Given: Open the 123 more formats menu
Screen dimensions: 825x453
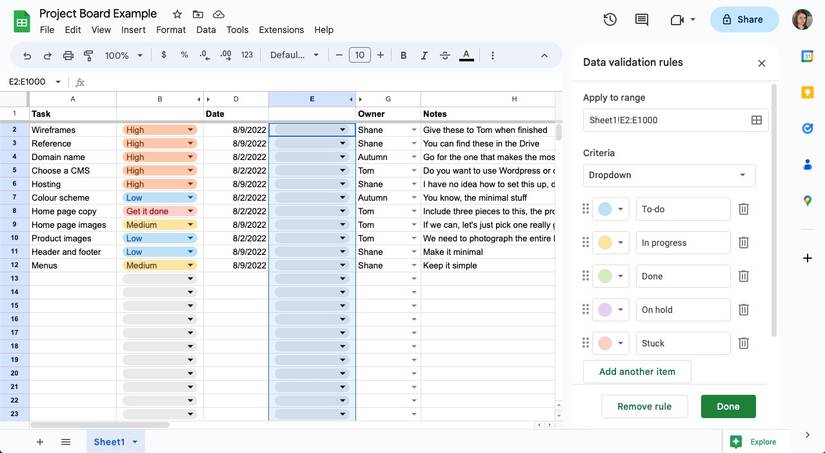Looking at the screenshot, I should click(x=247, y=55).
